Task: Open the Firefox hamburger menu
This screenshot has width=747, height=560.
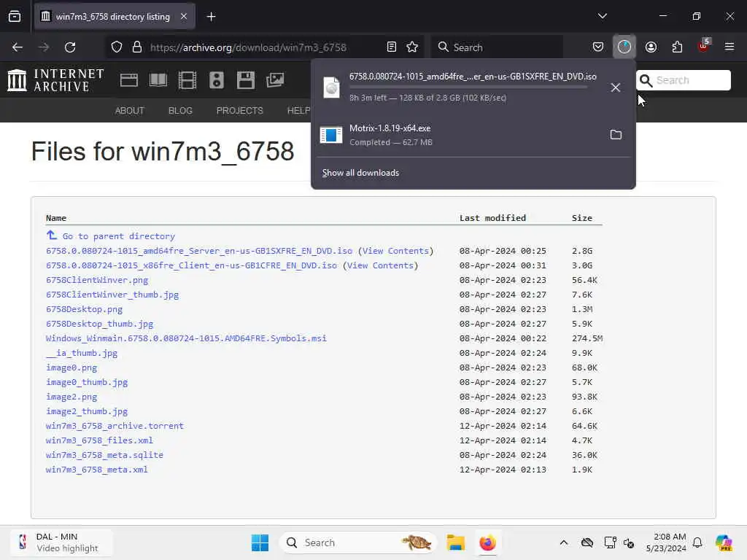Action: (x=729, y=47)
